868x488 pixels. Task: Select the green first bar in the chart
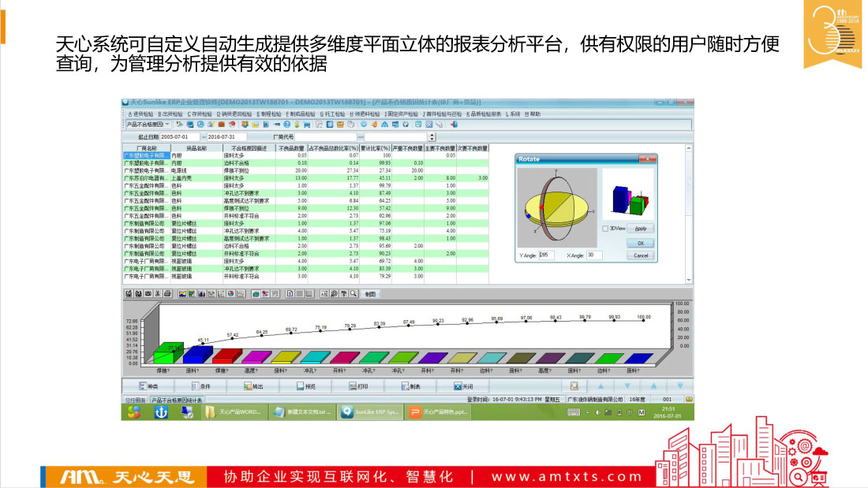168,352
